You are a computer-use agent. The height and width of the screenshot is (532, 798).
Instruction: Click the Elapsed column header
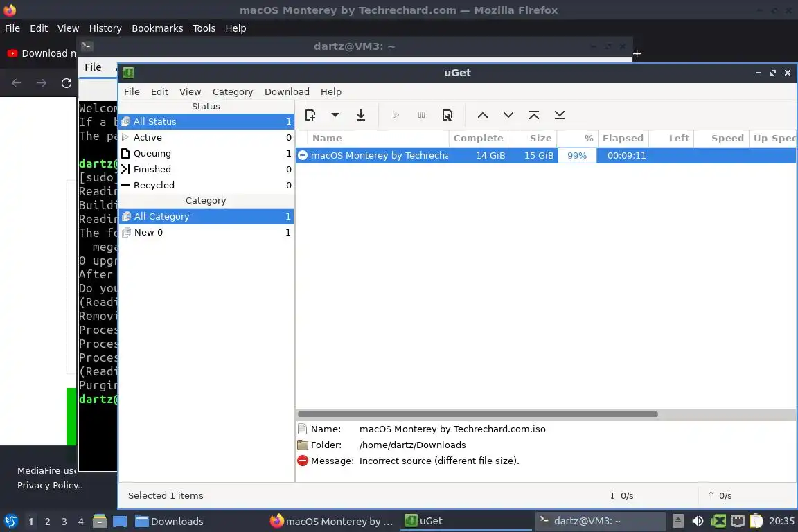(x=623, y=138)
